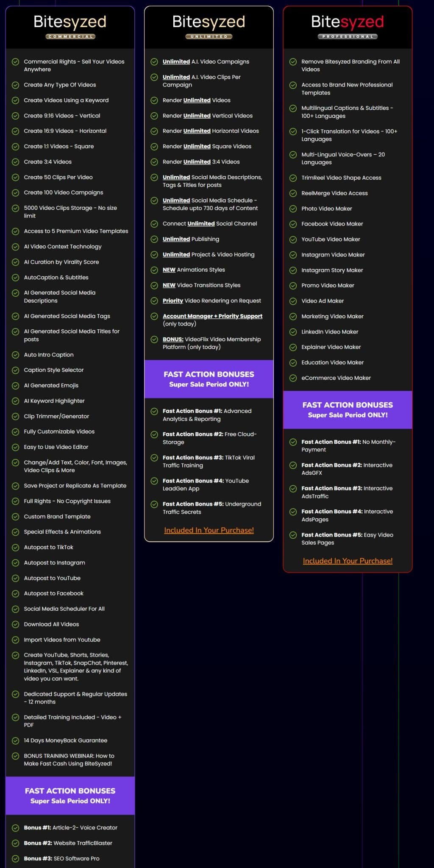The image size is (434, 868).
Task: Click 'BONUS: VideoFlix Video Membership' text
Action: (211, 343)
